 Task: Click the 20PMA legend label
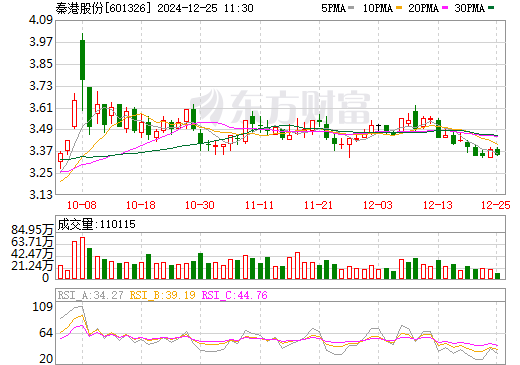(423, 8)
